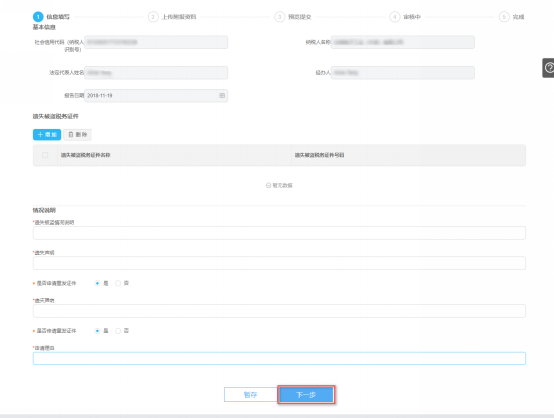Tick the select-all checkbox in table header
This screenshot has height=418, width=554.
click(x=45, y=155)
